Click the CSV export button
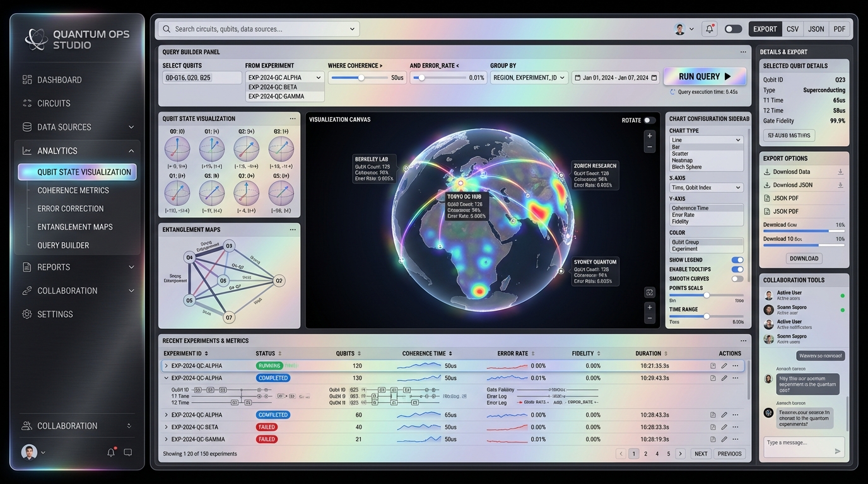This screenshot has height=484, width=868. (792, 29)
